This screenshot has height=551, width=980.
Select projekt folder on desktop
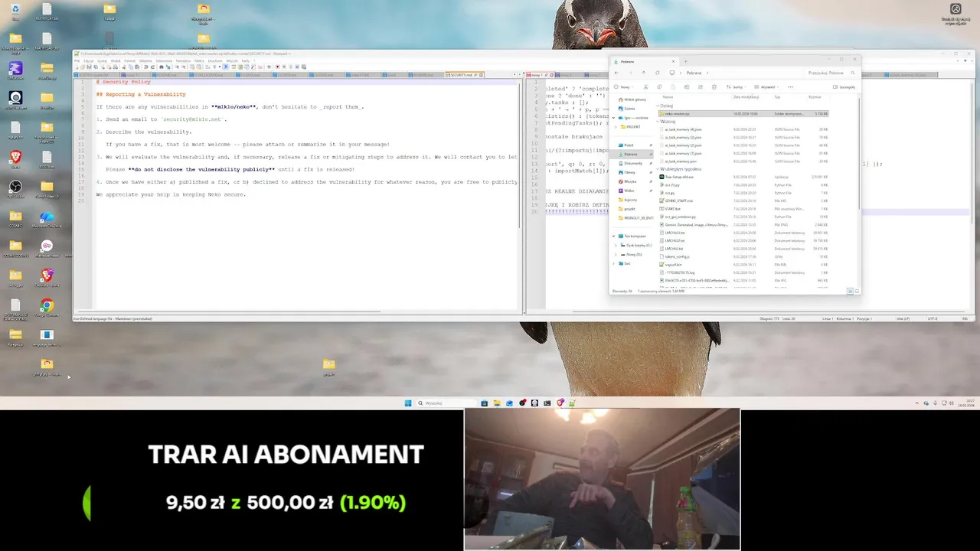[x=329, y=367]
